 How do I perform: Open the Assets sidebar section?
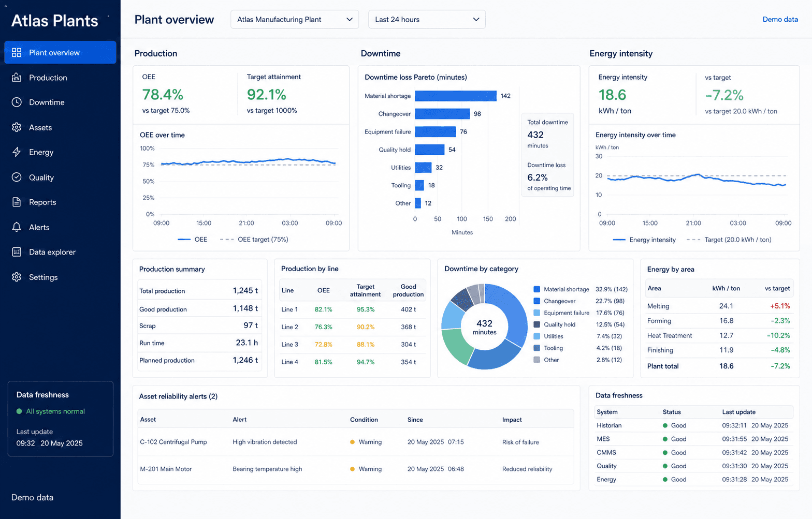(60, 127)
